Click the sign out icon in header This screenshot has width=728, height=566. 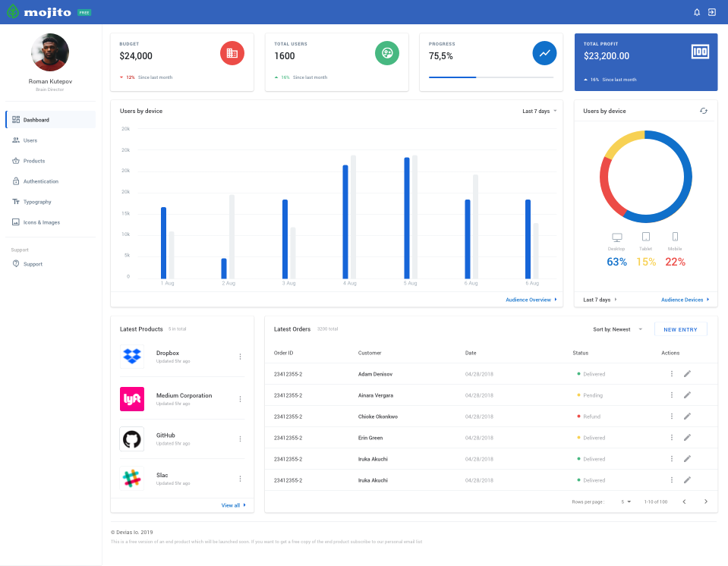(712, 12)
